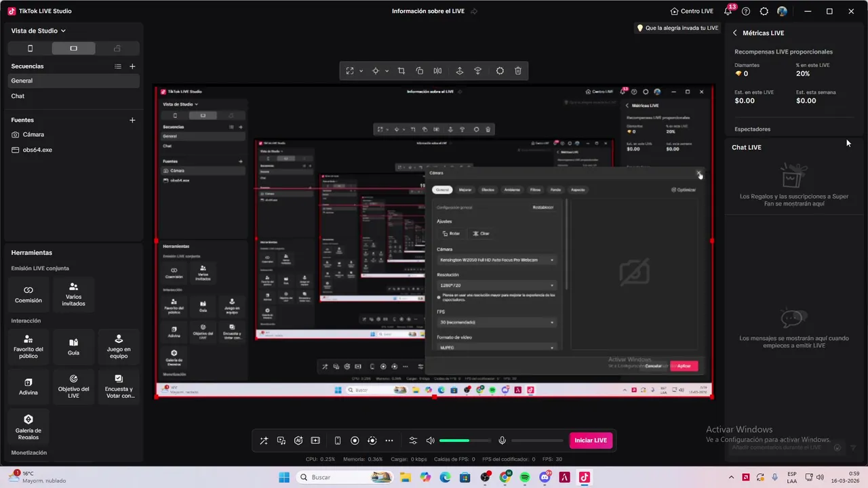Select the Cámara source

coord(73,135)
